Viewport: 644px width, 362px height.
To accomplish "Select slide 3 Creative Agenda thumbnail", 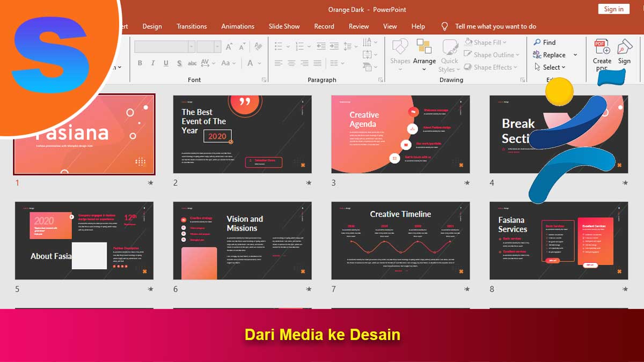I will [x=400, y=134].
